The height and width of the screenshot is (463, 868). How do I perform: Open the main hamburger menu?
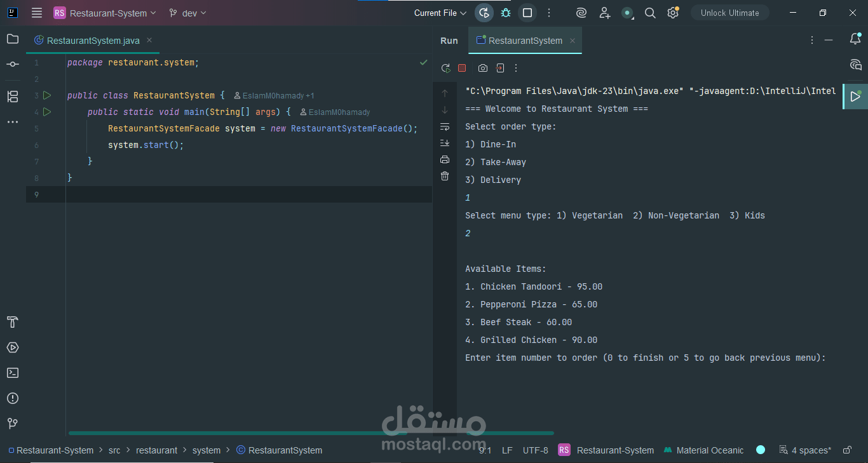pyautogui.click(x=36, y=13)
